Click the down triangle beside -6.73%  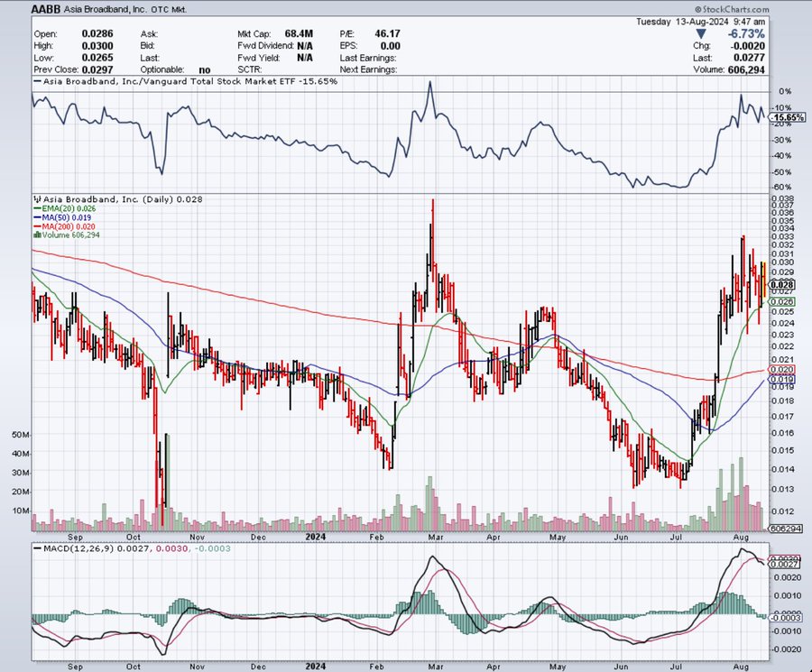pos(701,34)
